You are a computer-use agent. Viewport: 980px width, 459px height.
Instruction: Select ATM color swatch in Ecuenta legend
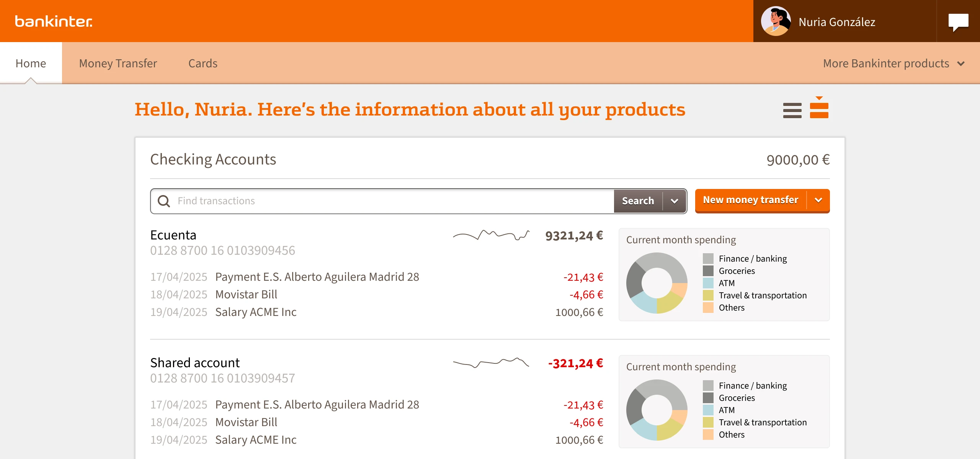[x=708, y=283]
